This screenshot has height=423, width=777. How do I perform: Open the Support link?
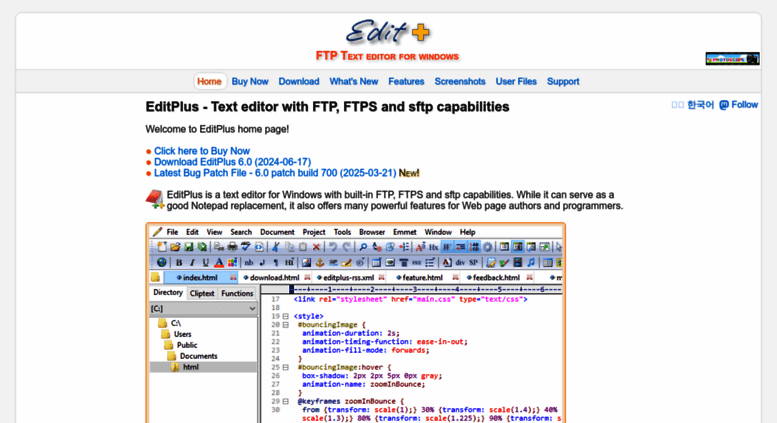tap(563, 81)
